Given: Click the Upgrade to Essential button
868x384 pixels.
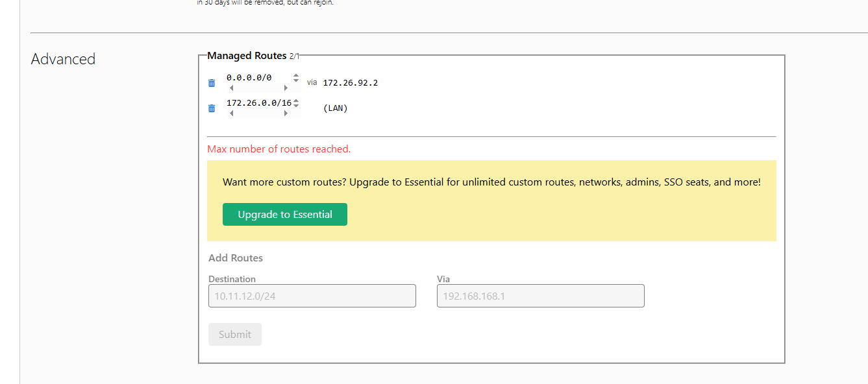Looking at the screenshot, I should pyautogui.click(x=284, y=215).
